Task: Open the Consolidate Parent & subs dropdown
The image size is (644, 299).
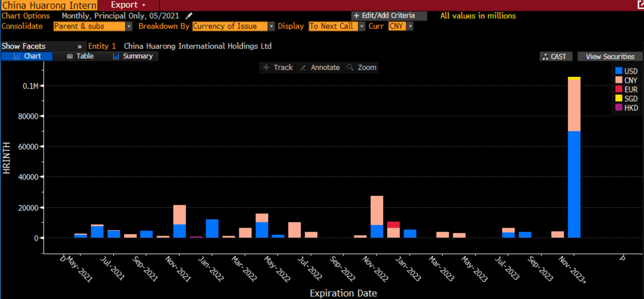Action: click(93, 26)
